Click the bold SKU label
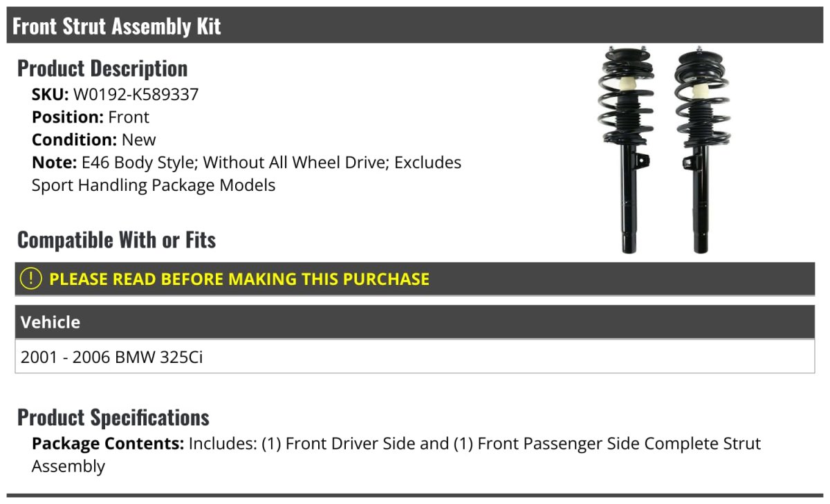The width and height of the screenshot is (830, 504). point(50,94)
